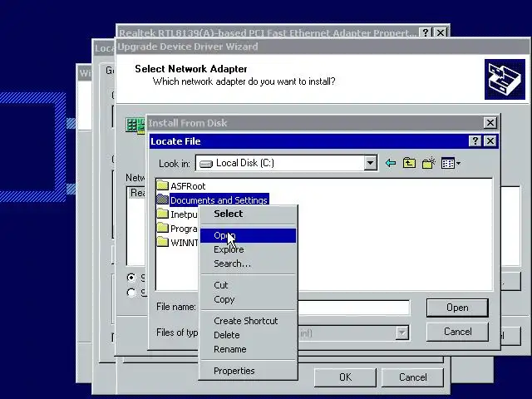The width and height of the screenshot is (532, 399).
Task: Click the help question mark in Locate File
Action: click(x=475, y=140)
